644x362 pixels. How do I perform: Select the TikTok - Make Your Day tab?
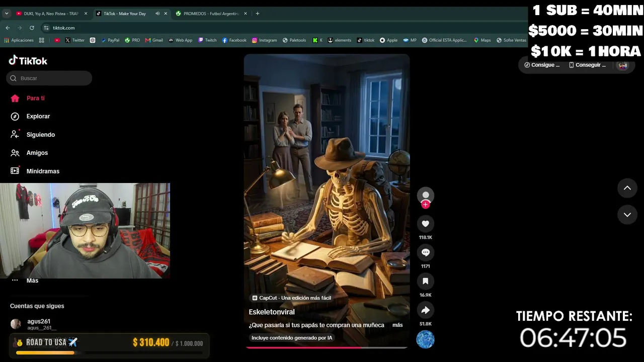pyautogui.click(x=124, y=14)
